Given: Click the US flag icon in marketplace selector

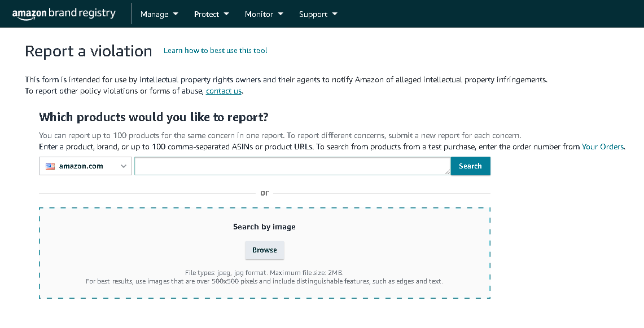Looking at the screenshot, I should pos(50,166).
